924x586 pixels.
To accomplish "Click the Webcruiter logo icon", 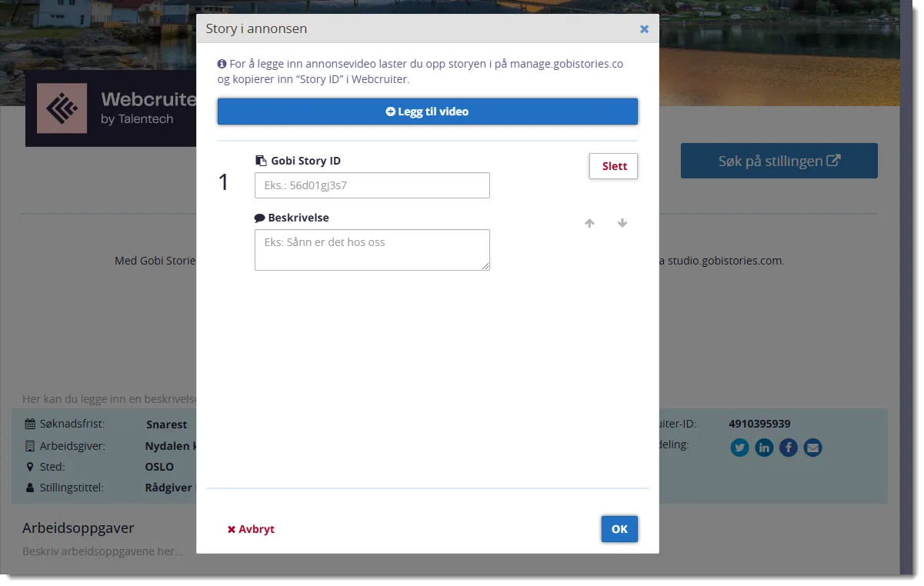I will (62, 109).
